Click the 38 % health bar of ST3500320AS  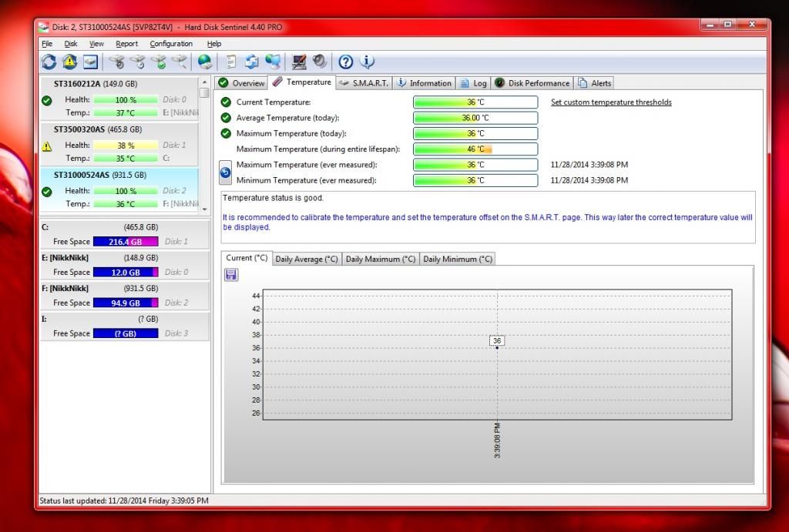coord(126,146)
